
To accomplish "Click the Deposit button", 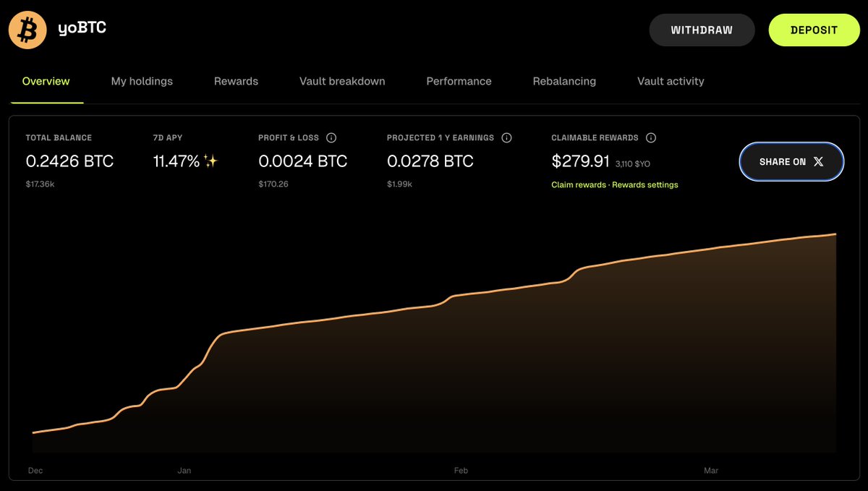I will [x=814, y=30].
